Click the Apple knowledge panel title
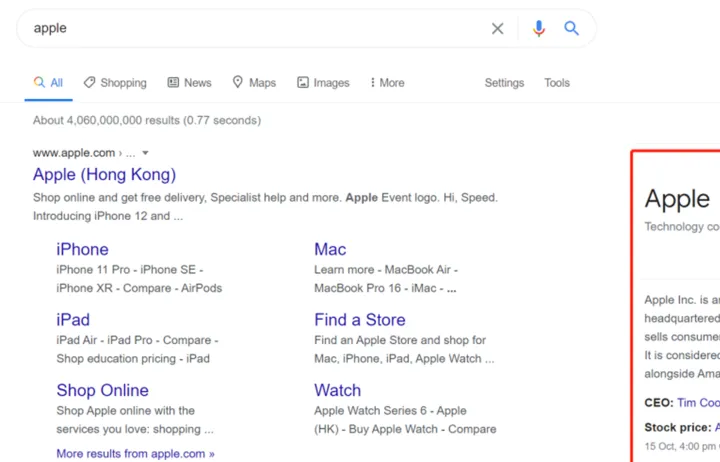Screen dimensions: 720x462 tap(677, 199)
